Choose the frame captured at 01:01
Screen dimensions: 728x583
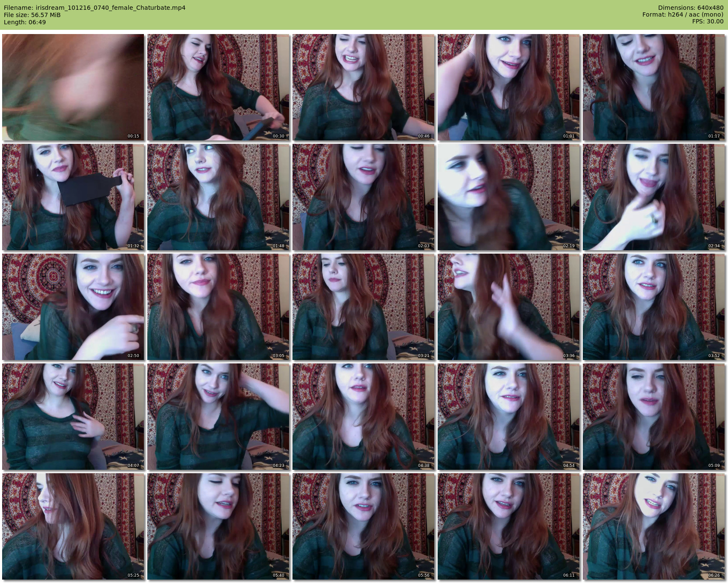[x=509, y=87]
